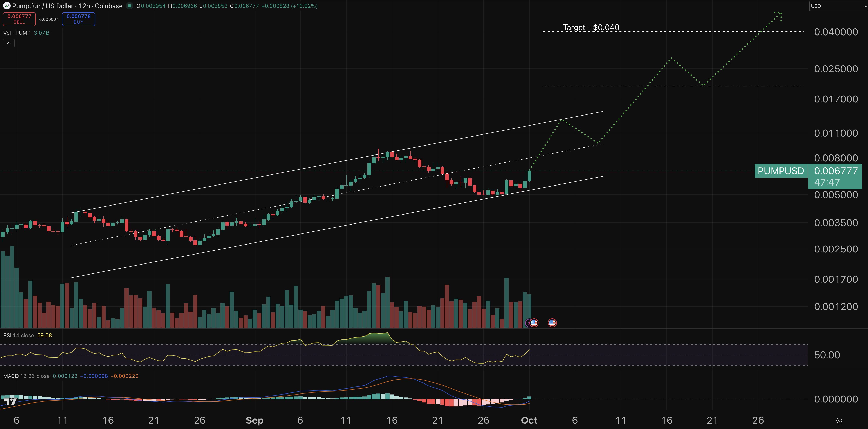
Task: Open symbol search via Pump.fun / US Dollar title
Action: click(42, 6)
